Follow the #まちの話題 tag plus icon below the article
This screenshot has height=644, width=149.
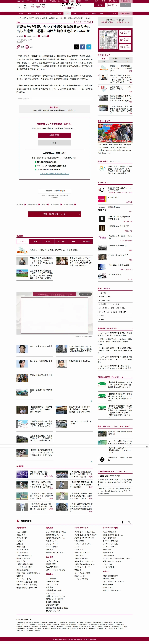pyautogui.click(x=75, y=204)
